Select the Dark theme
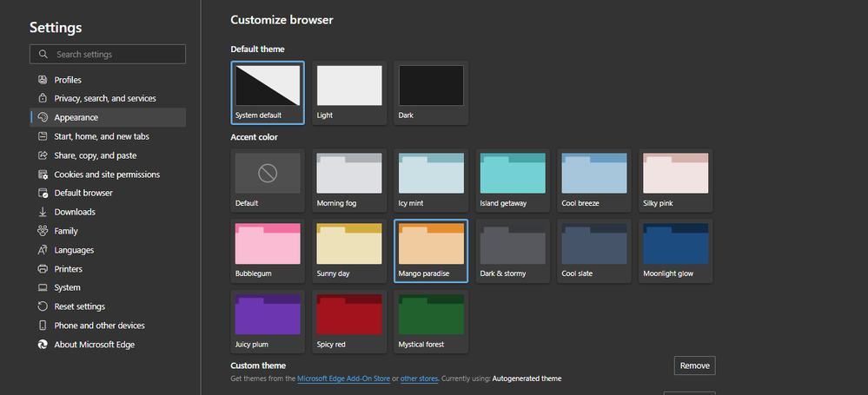 click(431, 92)
